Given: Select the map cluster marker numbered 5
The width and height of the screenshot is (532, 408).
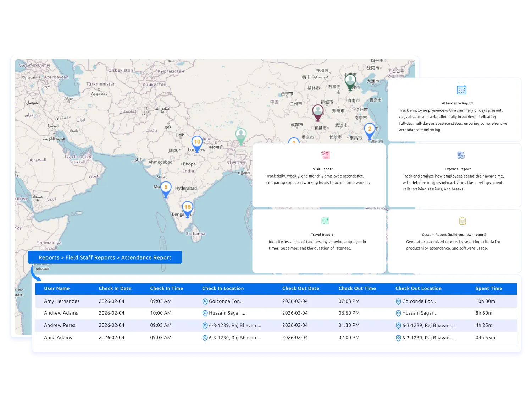Looking at the screenshot, I should tap(166, 188).
